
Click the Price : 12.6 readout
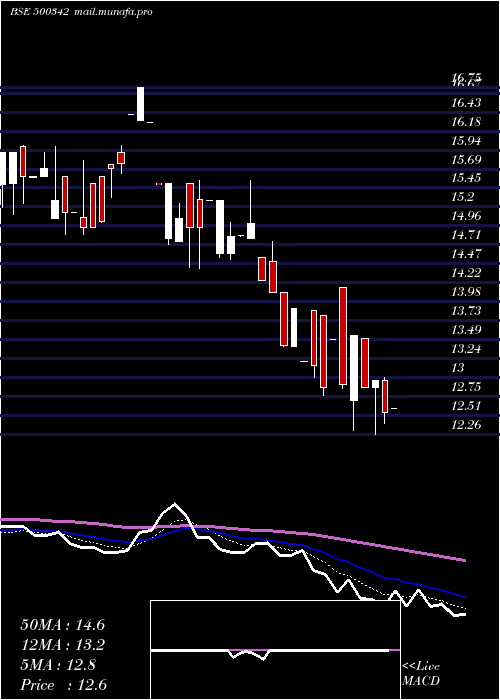63,685
